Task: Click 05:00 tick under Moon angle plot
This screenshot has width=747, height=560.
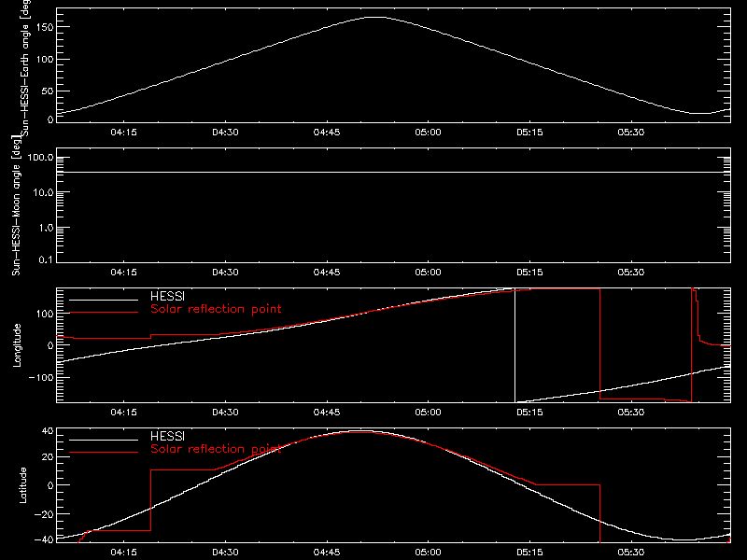Action: [x=428, y=272]
